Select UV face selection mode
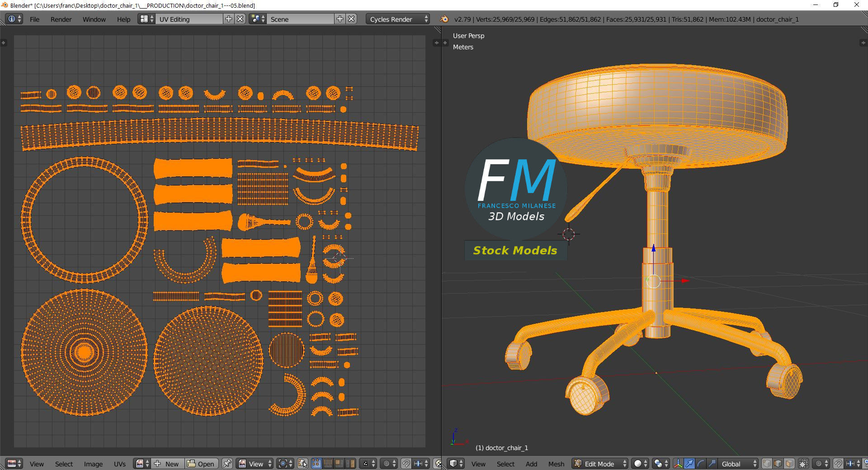Screen dimensions: 868x470 tap(339, 464)
